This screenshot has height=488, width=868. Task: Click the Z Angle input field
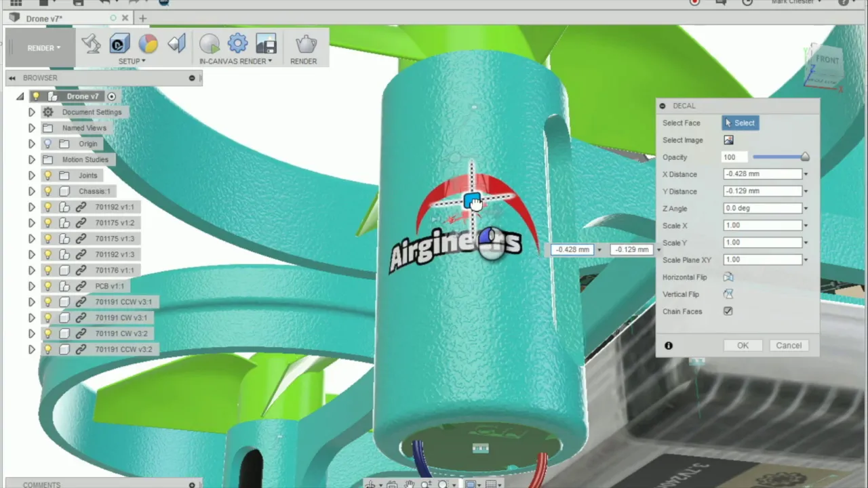tap(762, 208)
